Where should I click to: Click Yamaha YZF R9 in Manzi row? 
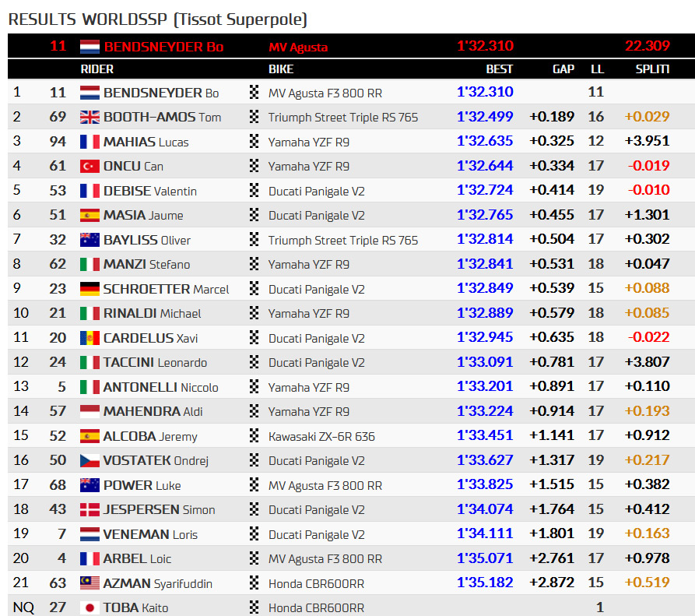tap(309, 265)
